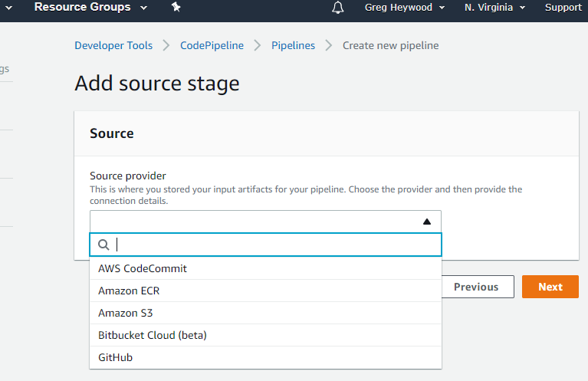Open the CodePipeline breadcrumb link
Image resolution: width=588 pixels, height=381 pixels.
point(212,45)
